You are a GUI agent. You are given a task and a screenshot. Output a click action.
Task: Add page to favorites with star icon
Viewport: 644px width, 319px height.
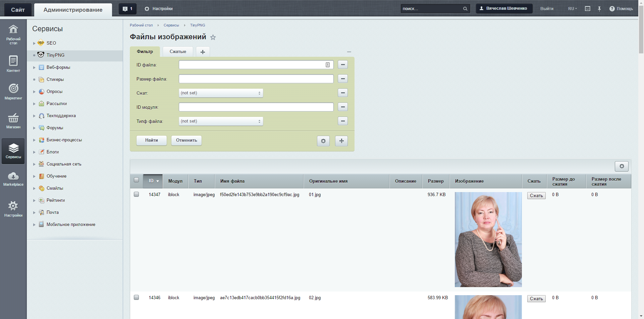coord(213,37)
